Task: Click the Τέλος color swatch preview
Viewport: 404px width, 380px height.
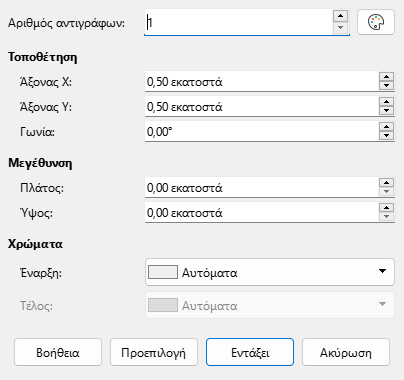Action: point(163,305)
